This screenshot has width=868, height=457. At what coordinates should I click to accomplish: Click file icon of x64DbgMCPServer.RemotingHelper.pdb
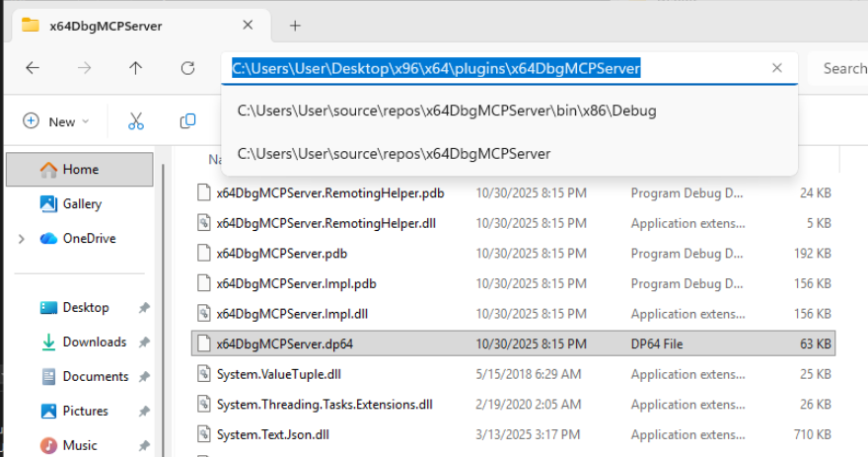pos(204,192)
